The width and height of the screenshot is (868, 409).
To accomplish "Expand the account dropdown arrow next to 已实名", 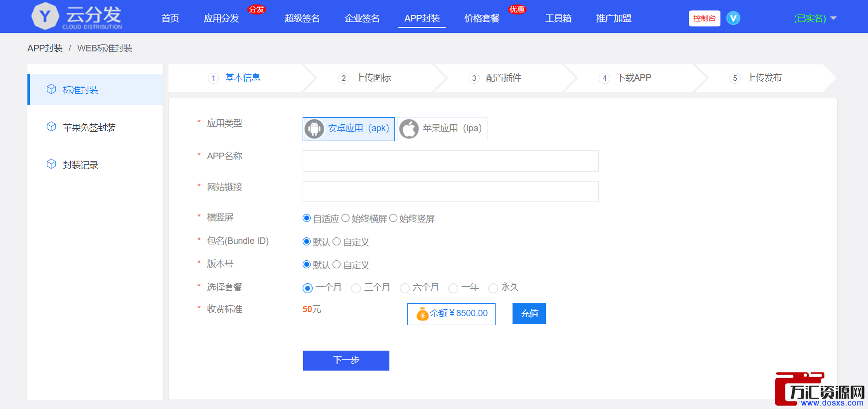I will (x=833, y=18).
